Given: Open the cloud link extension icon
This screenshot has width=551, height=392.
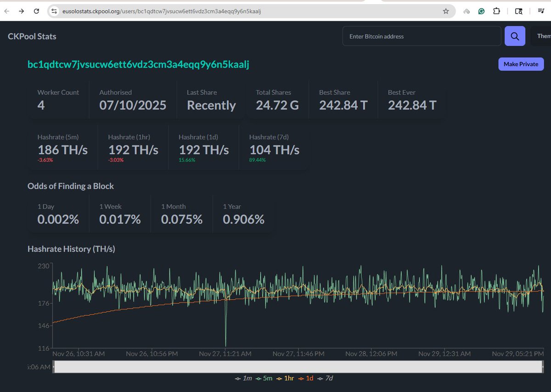Looking at the screenshot, I should (x=467, y=11).
